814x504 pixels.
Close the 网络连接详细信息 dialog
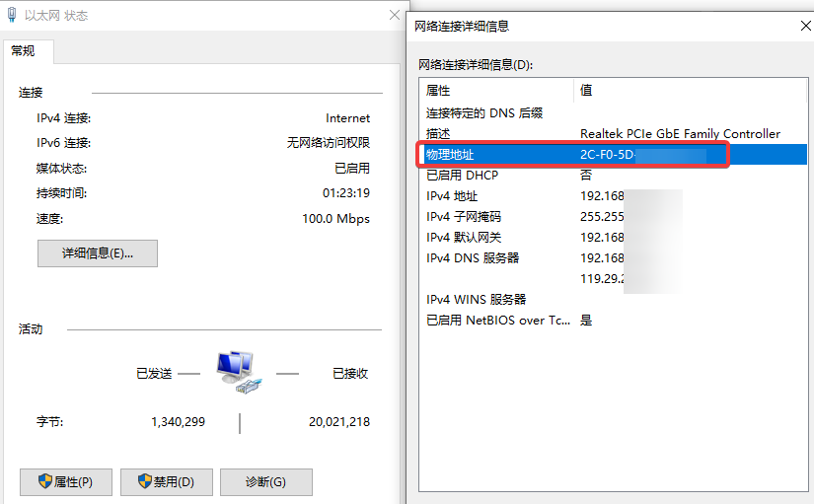[x=806, y=26]
